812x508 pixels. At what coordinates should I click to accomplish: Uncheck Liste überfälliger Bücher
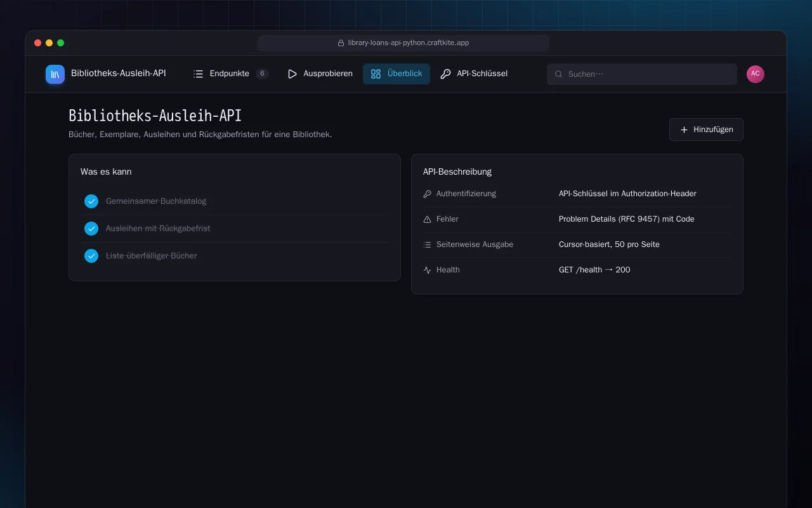(x=91, y=256)
